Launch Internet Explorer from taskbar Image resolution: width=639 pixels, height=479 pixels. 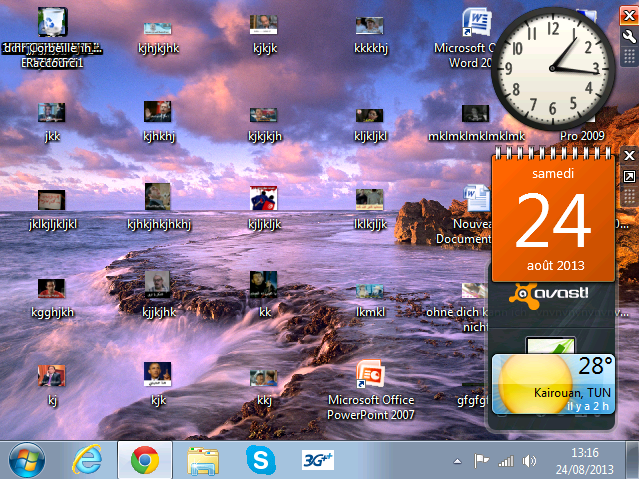click(x=87, y=460)
